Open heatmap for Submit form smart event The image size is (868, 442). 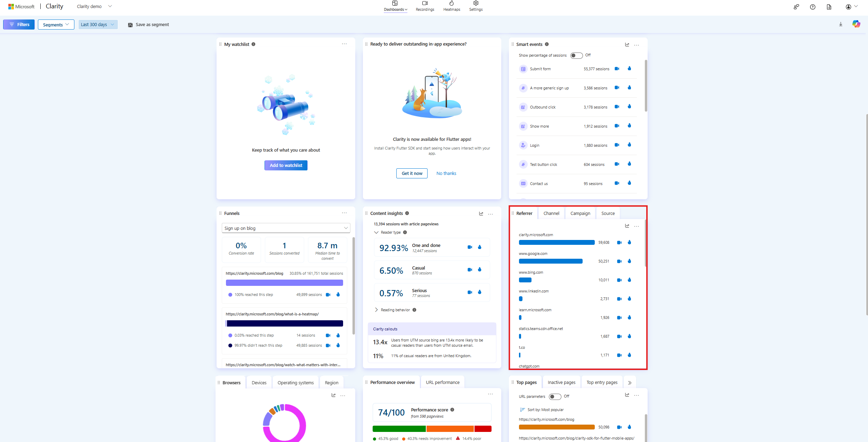pos(629,69)
